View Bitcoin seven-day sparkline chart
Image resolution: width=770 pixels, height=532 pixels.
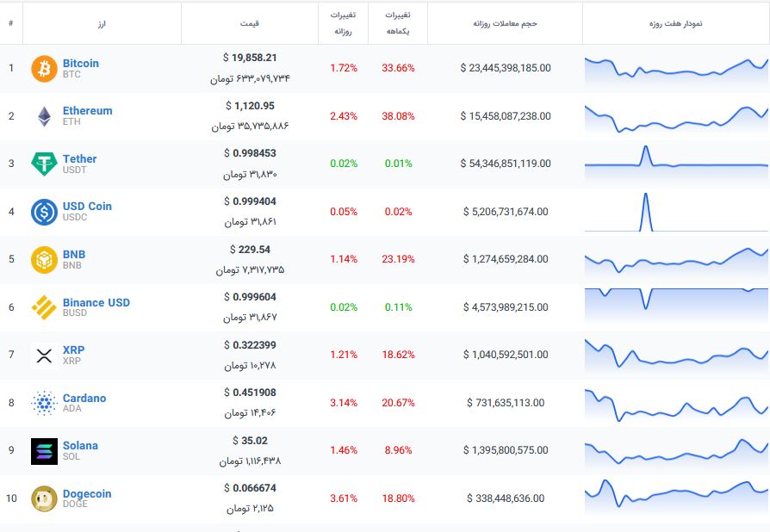676,72
